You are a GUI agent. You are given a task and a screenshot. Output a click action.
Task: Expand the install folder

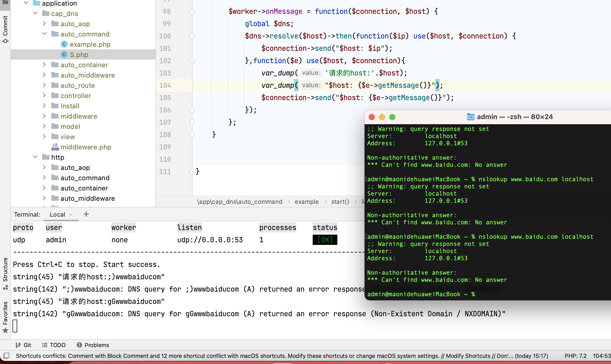click(44, 106)
